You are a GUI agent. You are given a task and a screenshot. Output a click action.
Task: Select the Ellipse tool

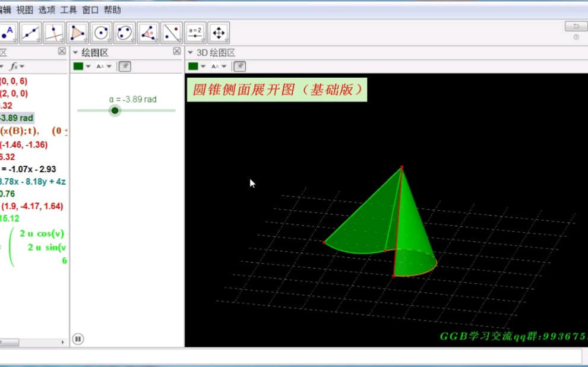point(124,32)
